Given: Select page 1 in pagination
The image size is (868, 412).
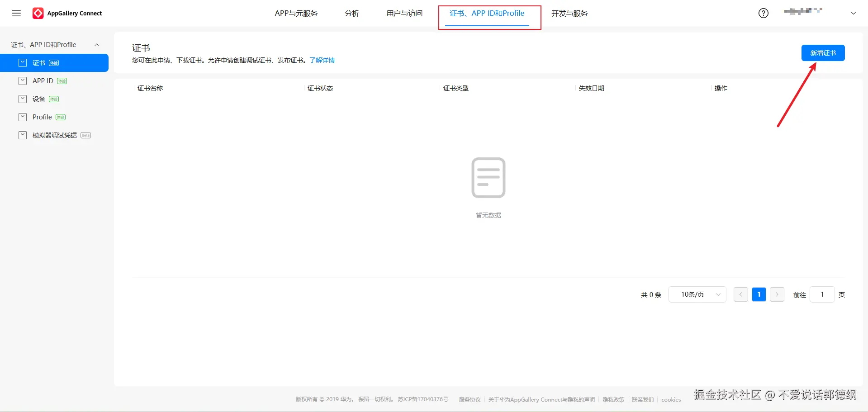Looking at the screenshot, I should (x=759, y=294).
